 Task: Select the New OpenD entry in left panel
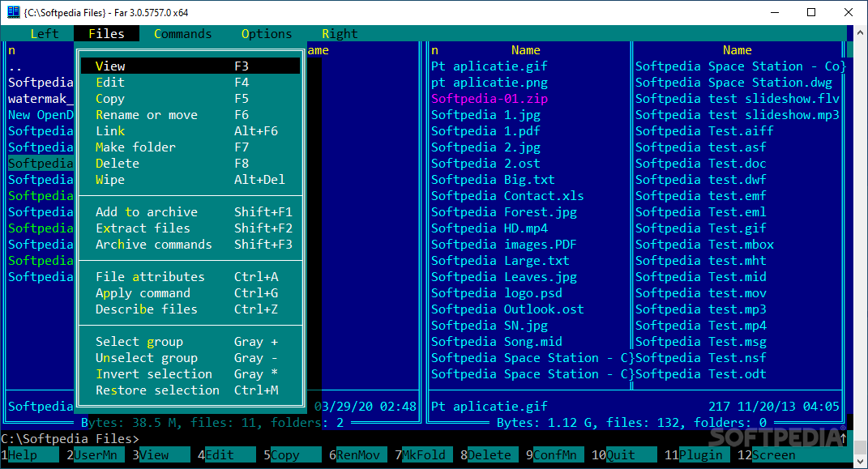41,114
